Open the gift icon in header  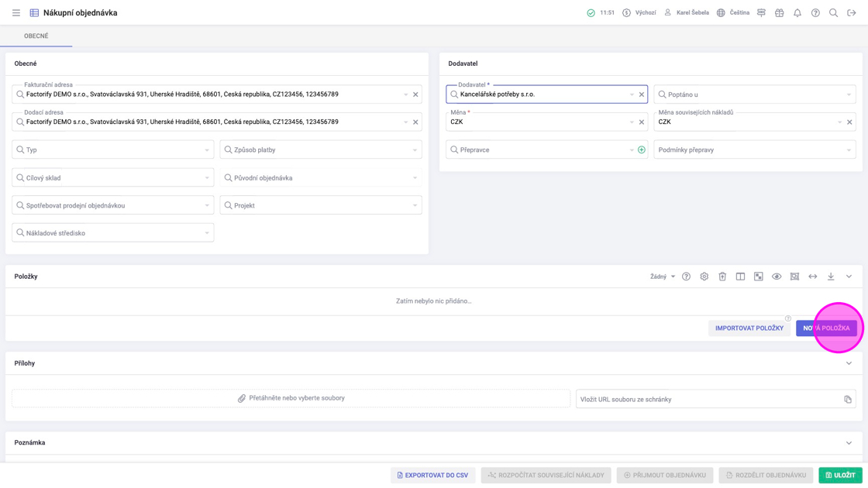tap(780, 13)
